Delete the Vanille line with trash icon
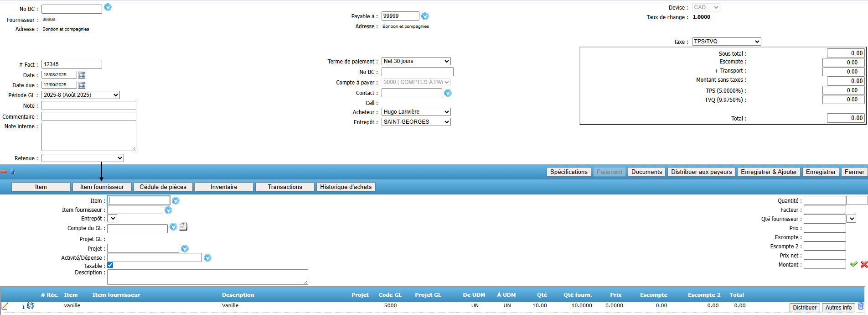868x315 pixels. point(861,306)
